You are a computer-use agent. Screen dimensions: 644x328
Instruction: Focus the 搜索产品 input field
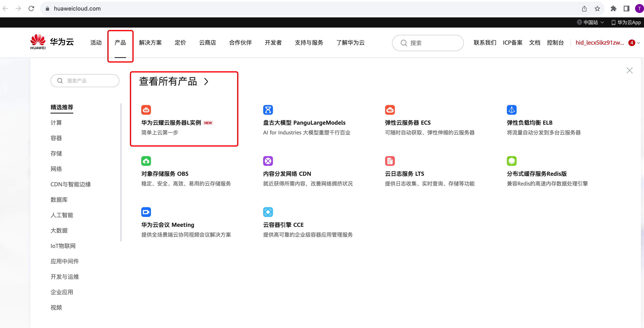[x=85, y=81]
